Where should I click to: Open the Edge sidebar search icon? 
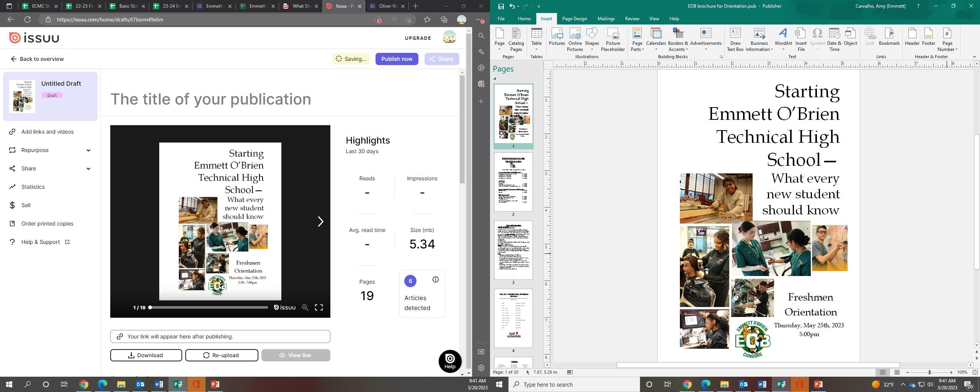coord(481,36)
